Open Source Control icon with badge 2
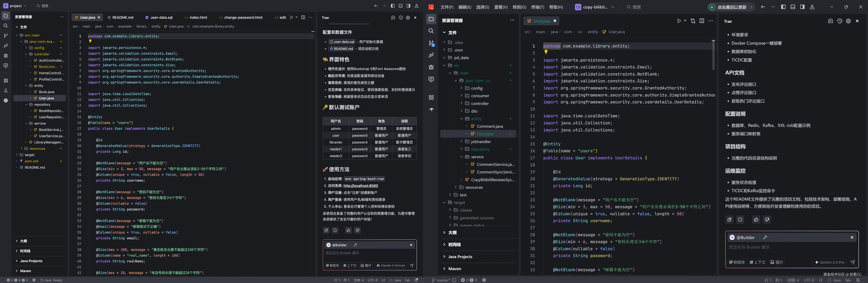The width and height of the screenshot is (868, 283). pos(431,43)
